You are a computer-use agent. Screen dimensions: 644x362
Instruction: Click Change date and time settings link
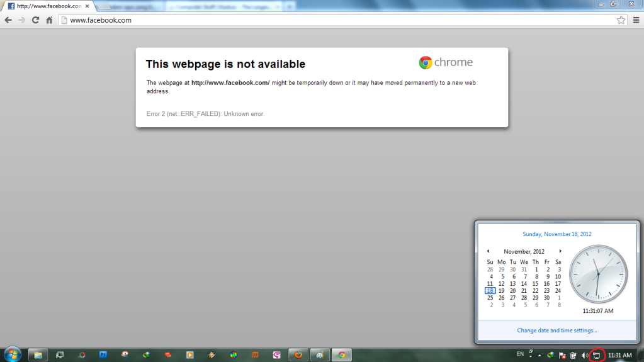[557, 331]
